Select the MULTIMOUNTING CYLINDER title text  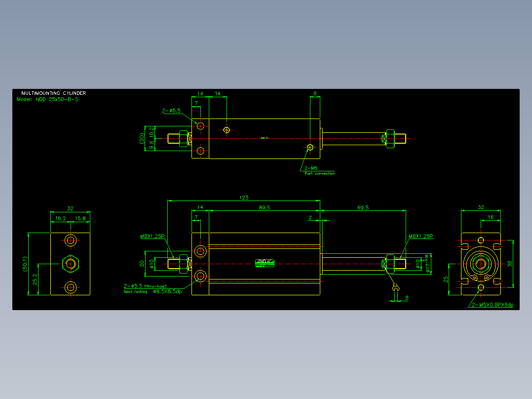click(54, 93)
